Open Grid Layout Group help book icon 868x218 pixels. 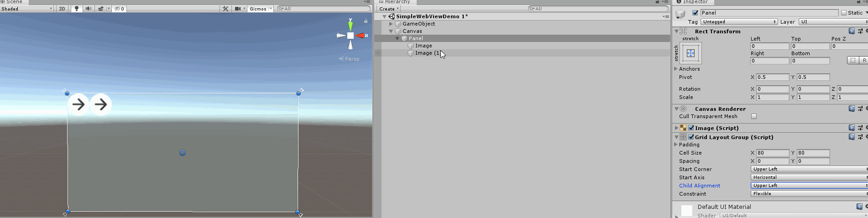pyautogui.click(x=852, y=137)
